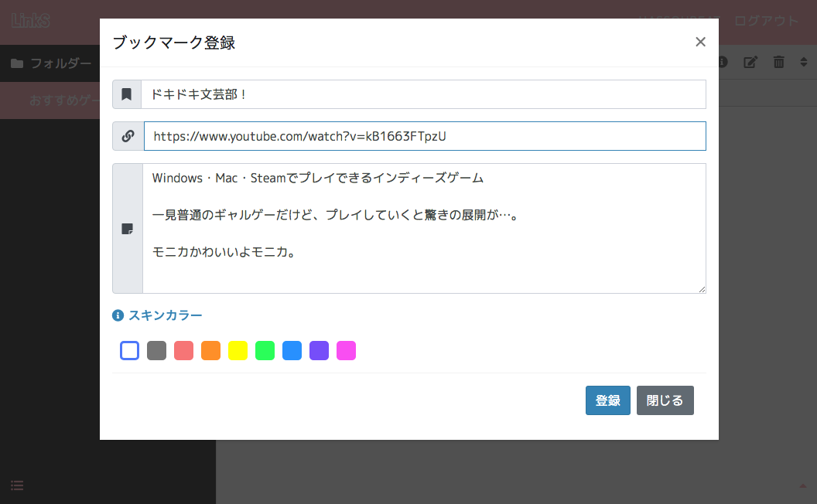Click the bookmark icon beside the title field
The width and height of the screenshot is (817, 504).
[x=128, y=94]
